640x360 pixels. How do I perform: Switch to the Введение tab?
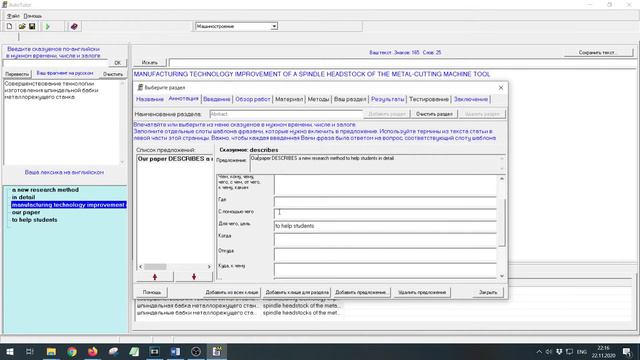point(217,99)
